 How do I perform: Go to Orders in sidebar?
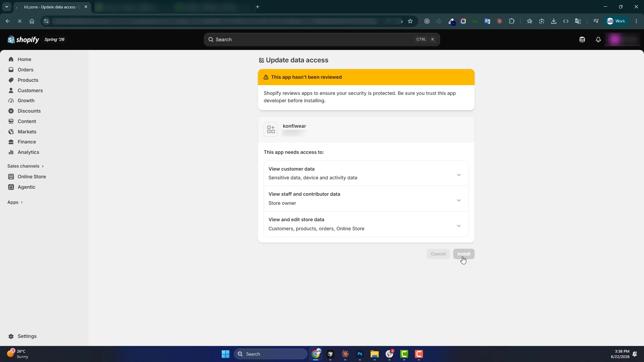point(25,70)
